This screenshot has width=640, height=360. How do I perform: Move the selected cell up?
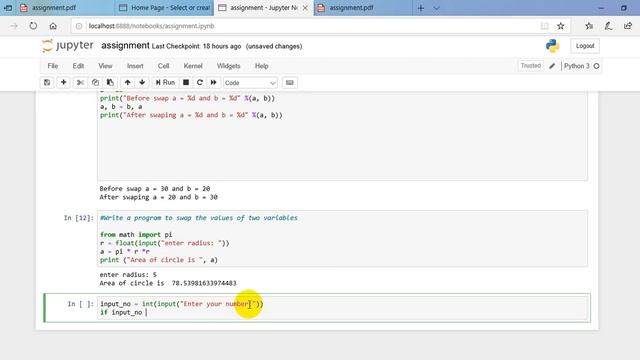(127, 82)
